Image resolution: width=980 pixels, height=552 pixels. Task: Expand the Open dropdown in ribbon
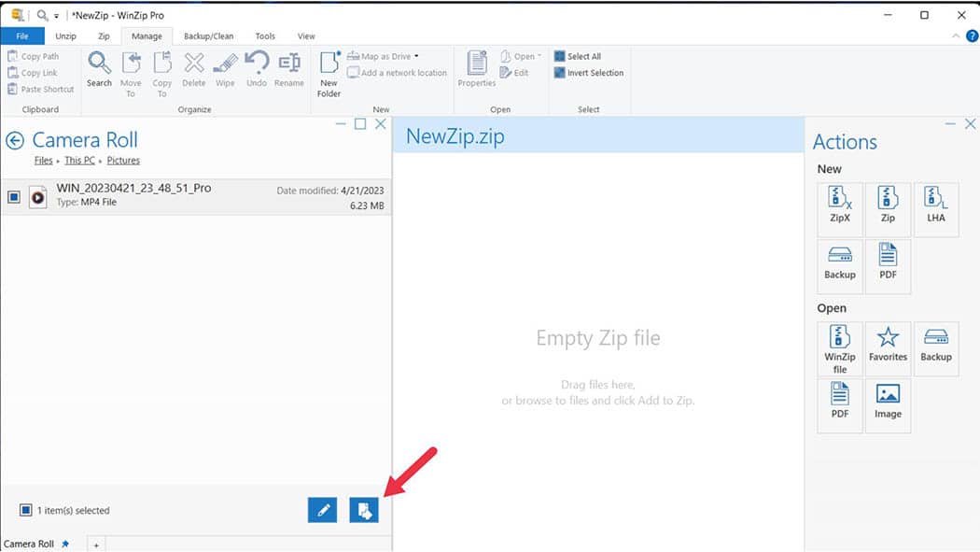pyautogui.click(x=539, y=56)
